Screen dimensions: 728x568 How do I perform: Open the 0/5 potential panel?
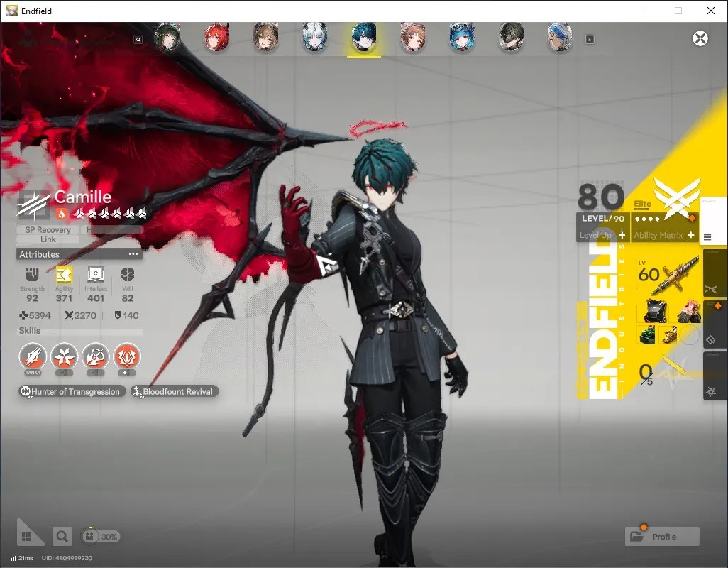coord(666,373)
